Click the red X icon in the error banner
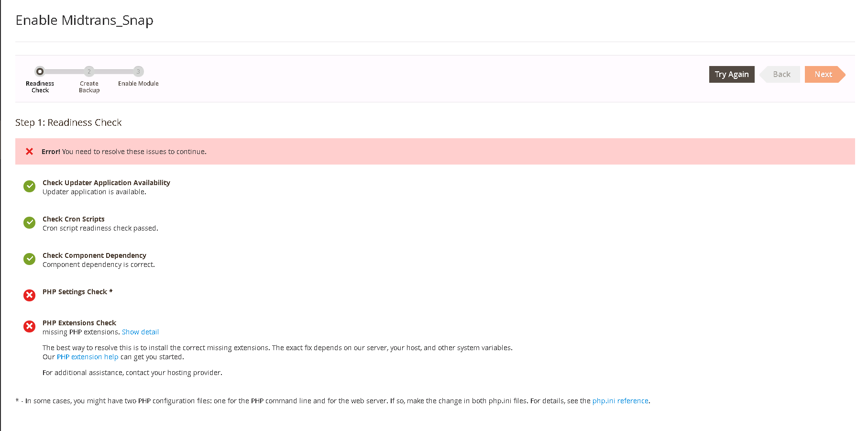 pyautogui.click(x=29, y=151)
